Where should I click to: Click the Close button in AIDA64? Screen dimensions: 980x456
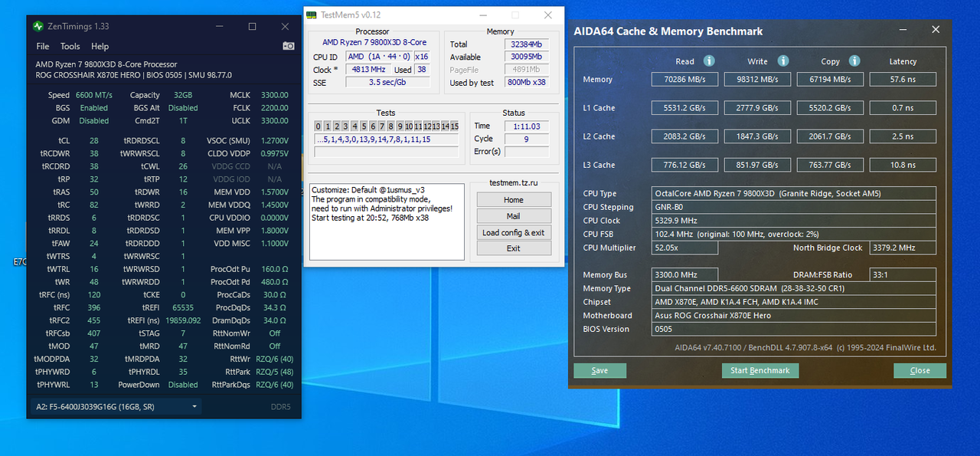coord(920,370)
